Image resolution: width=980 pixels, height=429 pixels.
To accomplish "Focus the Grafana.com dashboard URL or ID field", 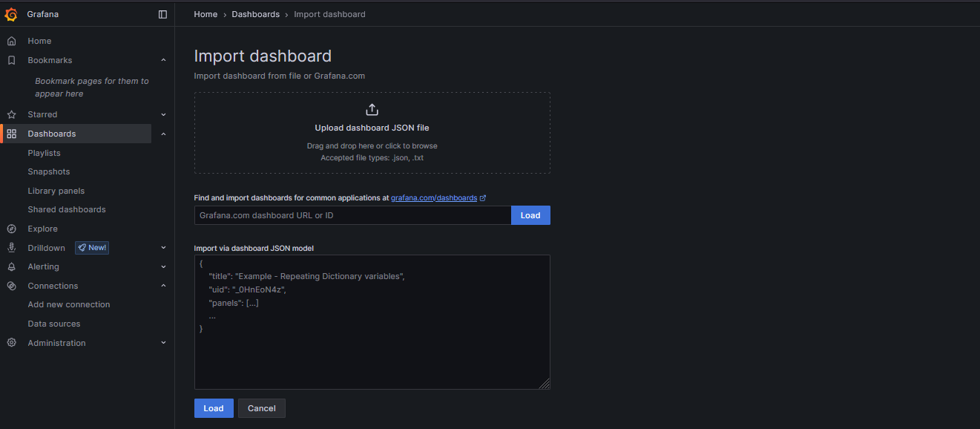I will [352, 215].
